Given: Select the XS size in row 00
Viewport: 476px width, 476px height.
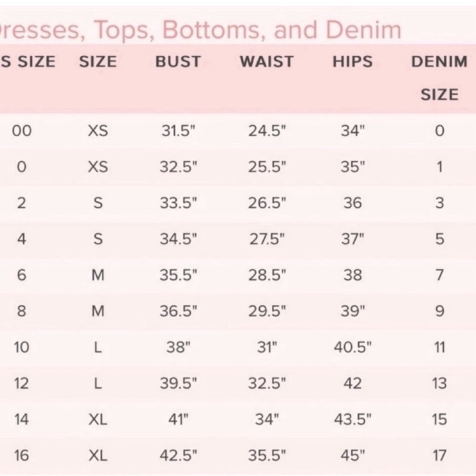Looking at the screenshot, I should [x=98, y=131].
